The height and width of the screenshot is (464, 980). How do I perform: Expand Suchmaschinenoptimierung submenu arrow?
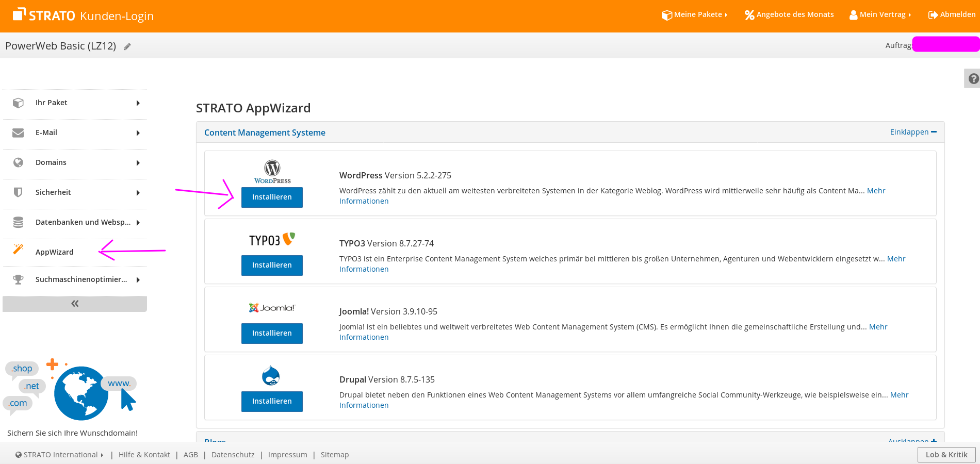pyautogui.click(x=138, y=280)
